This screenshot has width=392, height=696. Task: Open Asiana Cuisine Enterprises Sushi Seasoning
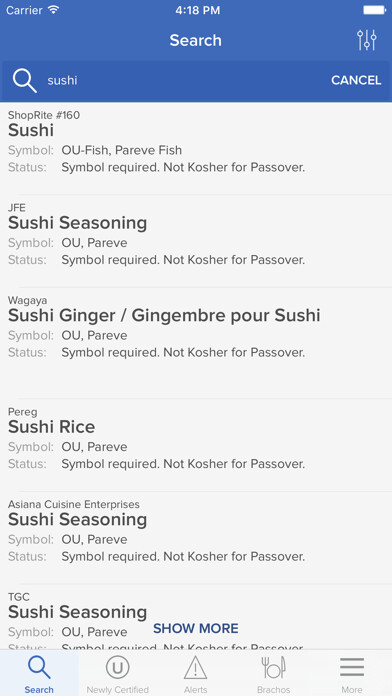(196, 538)
